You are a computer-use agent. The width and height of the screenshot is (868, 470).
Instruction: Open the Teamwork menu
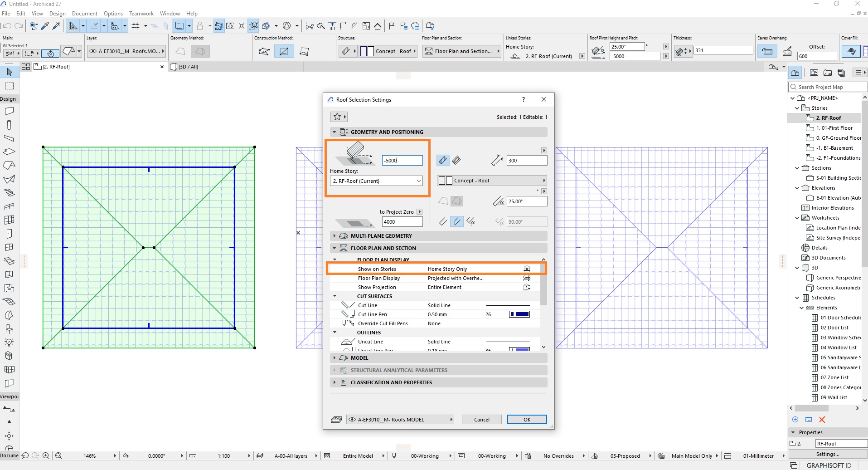tap(141, 14)
